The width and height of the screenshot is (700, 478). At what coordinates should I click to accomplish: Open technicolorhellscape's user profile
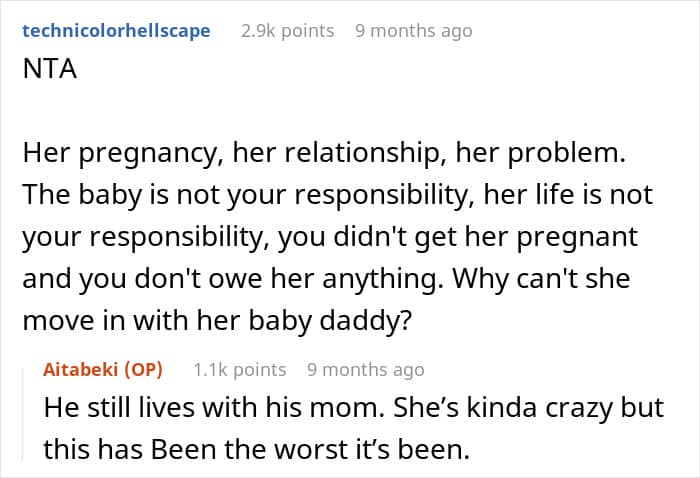coord(116,31)
